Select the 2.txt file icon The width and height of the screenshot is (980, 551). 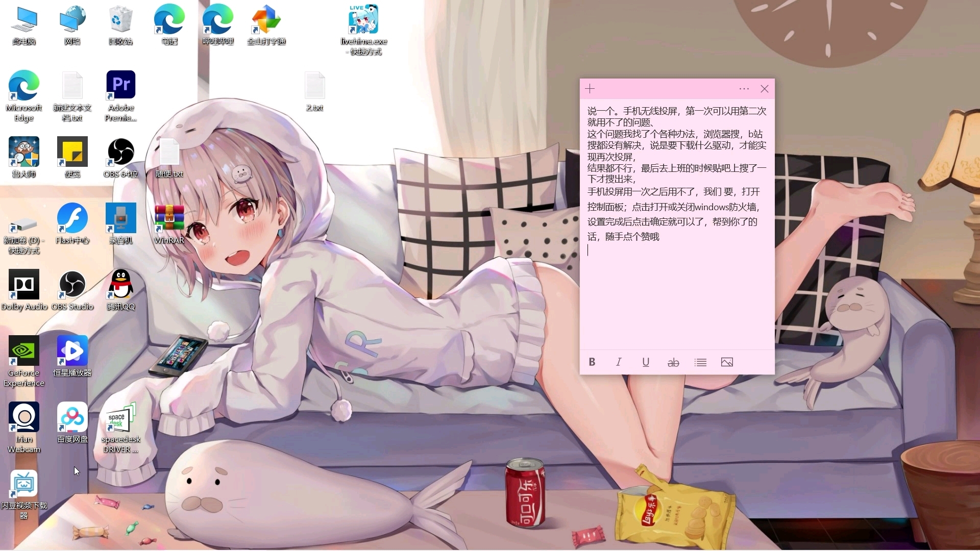tap(314, 85)
